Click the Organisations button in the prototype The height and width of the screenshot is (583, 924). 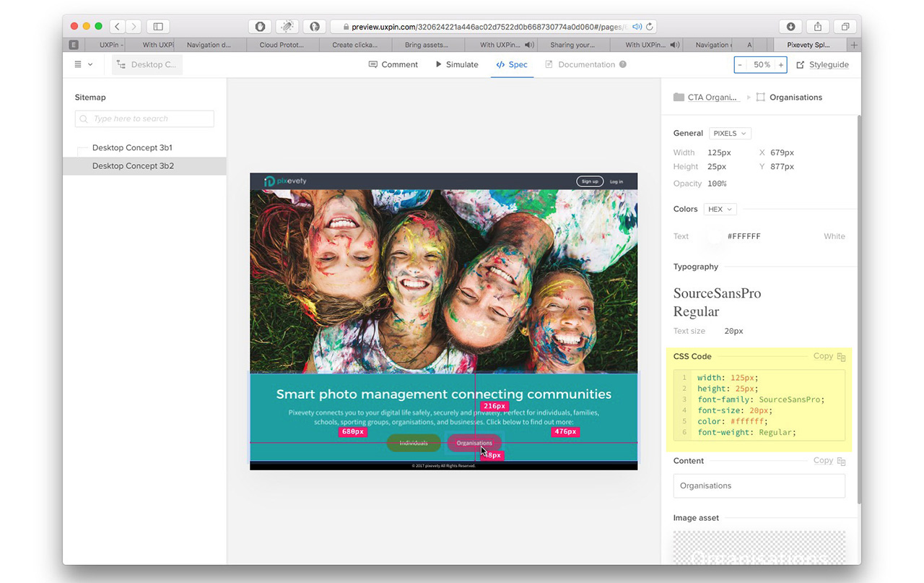[x=474, y=443]
